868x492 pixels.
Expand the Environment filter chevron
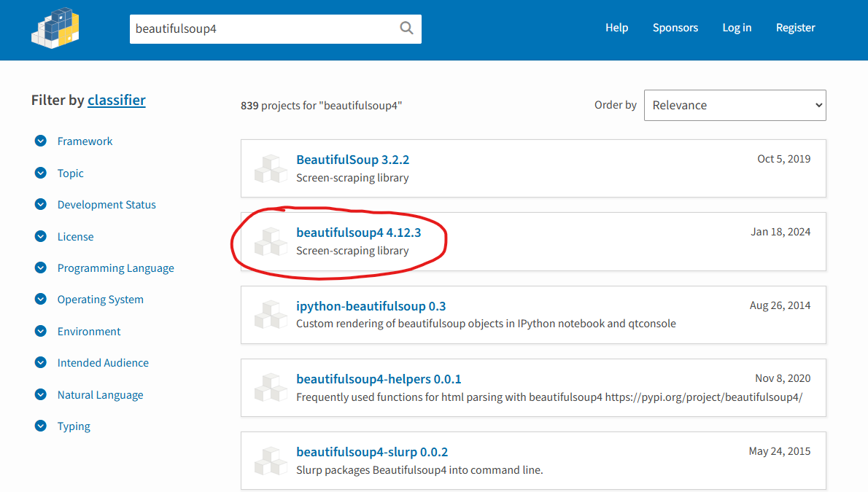(40, 332)
